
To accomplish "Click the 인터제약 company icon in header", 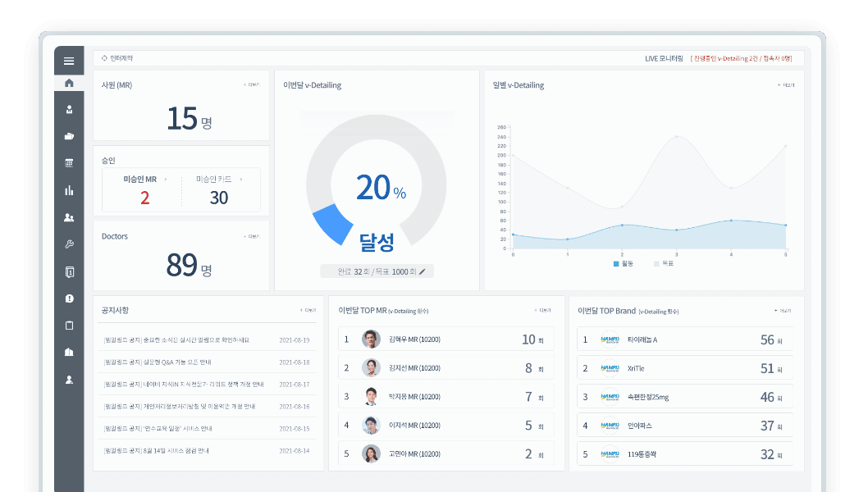I will coord(104,58).
